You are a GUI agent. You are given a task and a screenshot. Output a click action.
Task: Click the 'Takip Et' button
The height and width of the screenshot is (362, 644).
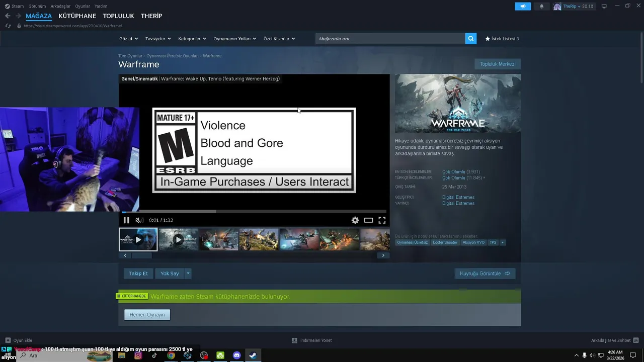138,274
